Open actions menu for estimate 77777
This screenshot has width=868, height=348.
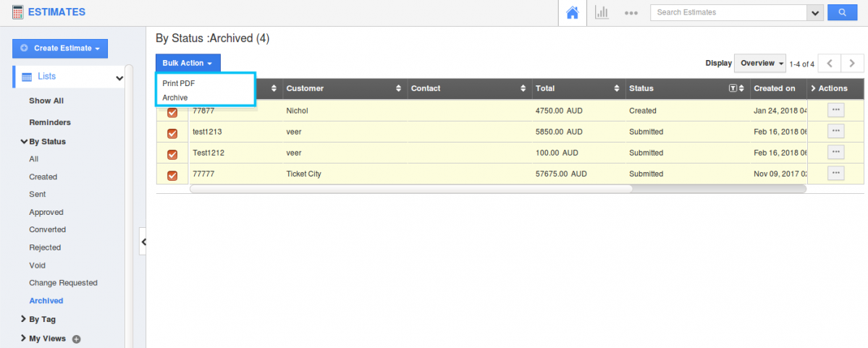(x=836, y=173)
